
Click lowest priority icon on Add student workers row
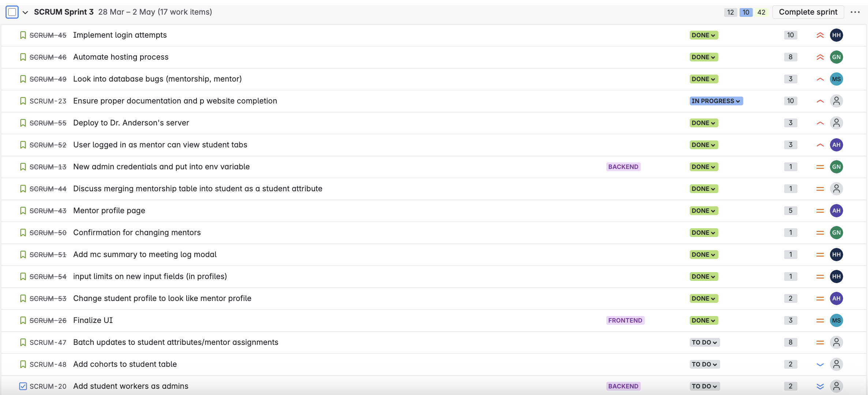pos(820,386)
